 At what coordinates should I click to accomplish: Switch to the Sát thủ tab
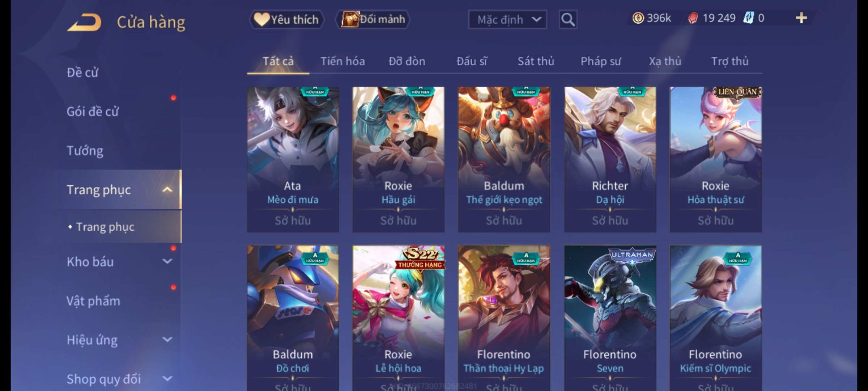point(536,61)
